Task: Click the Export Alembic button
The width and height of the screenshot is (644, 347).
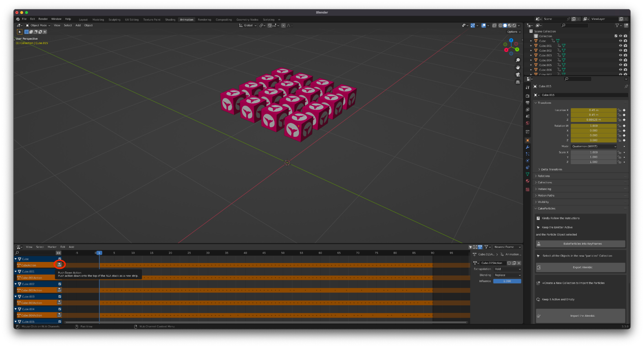Action: (581, 267)
